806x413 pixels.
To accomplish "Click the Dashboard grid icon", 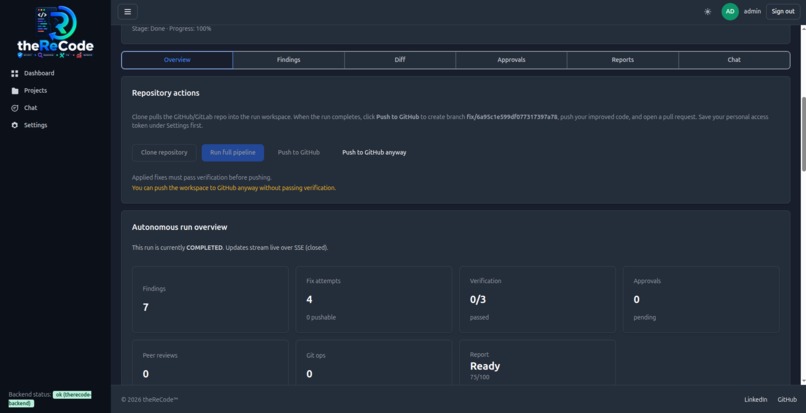I will 14,74.
